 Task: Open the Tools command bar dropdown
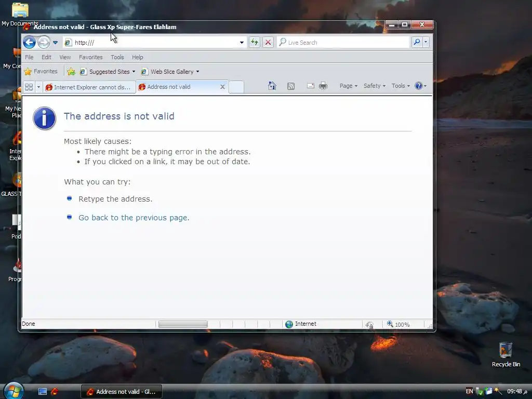[401, 86]
